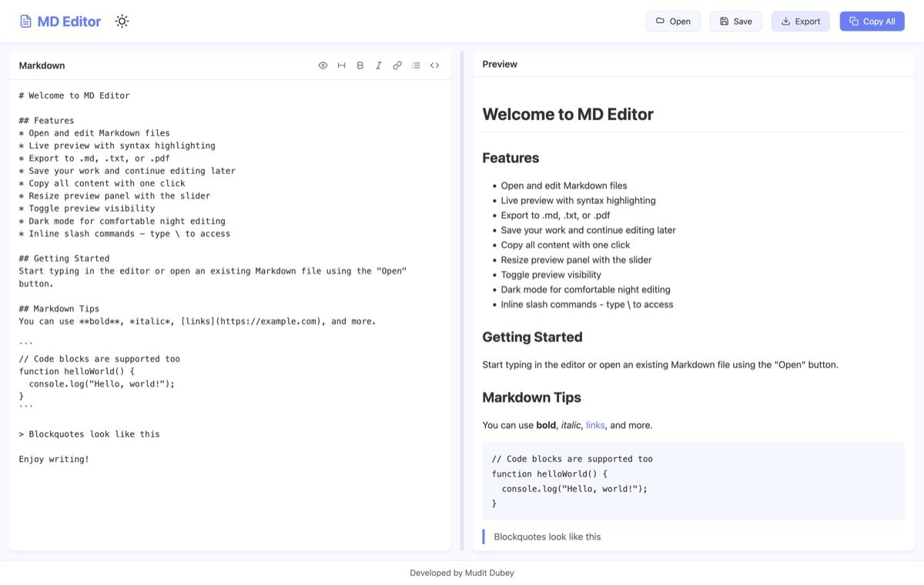
Task: Click 'Developed by Mudit Dubey' footer text
Action: click(x=461, y=573)
